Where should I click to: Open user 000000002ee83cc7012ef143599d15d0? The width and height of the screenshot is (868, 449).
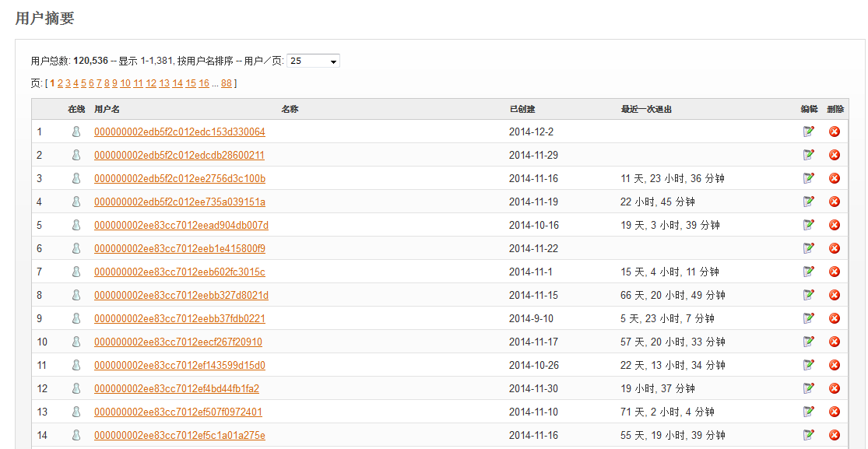point(179,365)
